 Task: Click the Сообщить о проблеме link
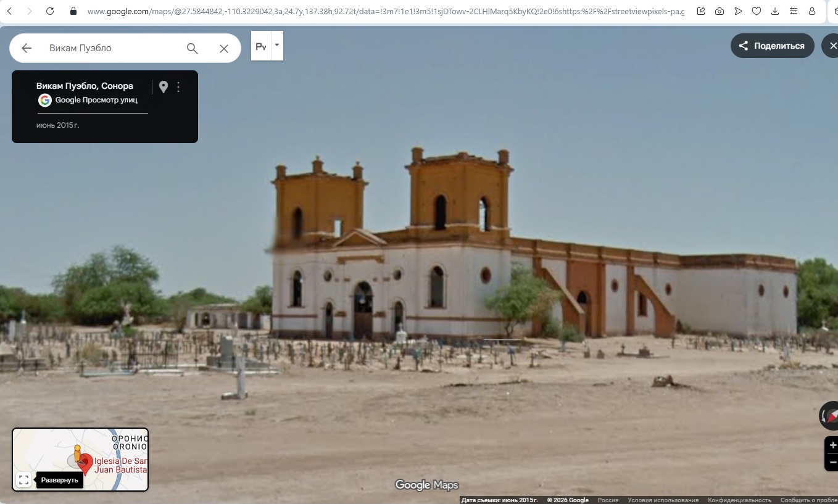809,500
